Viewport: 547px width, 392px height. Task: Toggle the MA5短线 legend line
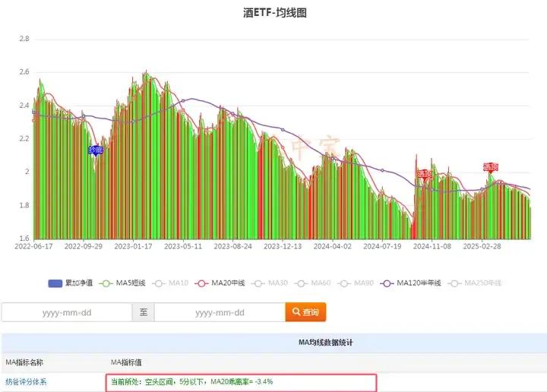tap(122, 283)
